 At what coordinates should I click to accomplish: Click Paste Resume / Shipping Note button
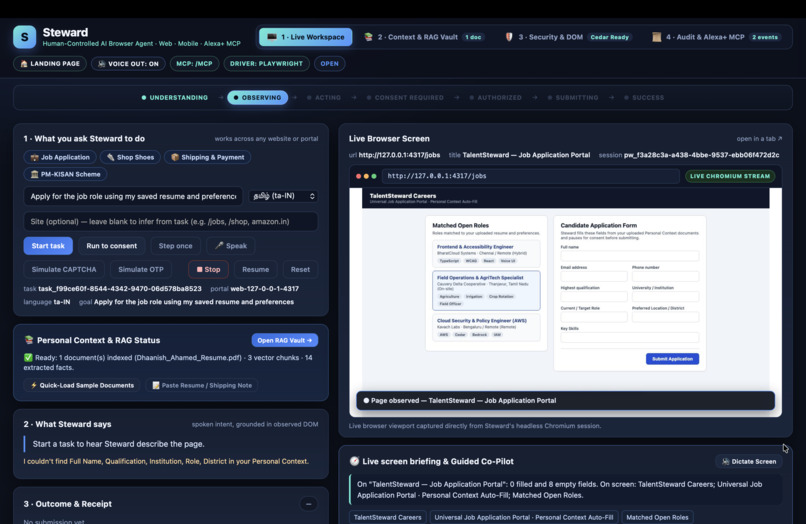point(202,385)
